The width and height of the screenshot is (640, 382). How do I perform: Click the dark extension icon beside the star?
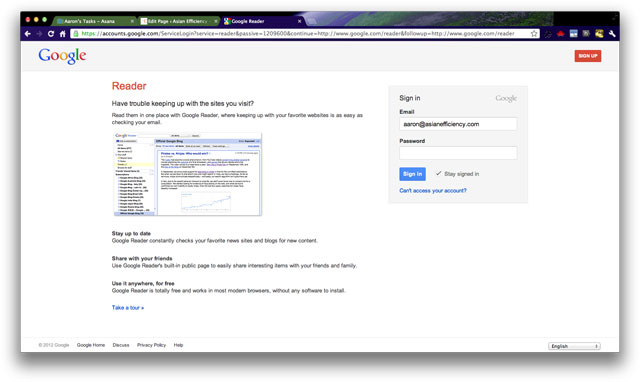548,34
